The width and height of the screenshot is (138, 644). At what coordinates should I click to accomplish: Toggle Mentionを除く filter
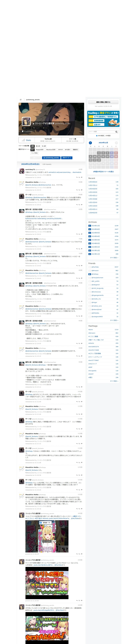(x=51, y=150)
